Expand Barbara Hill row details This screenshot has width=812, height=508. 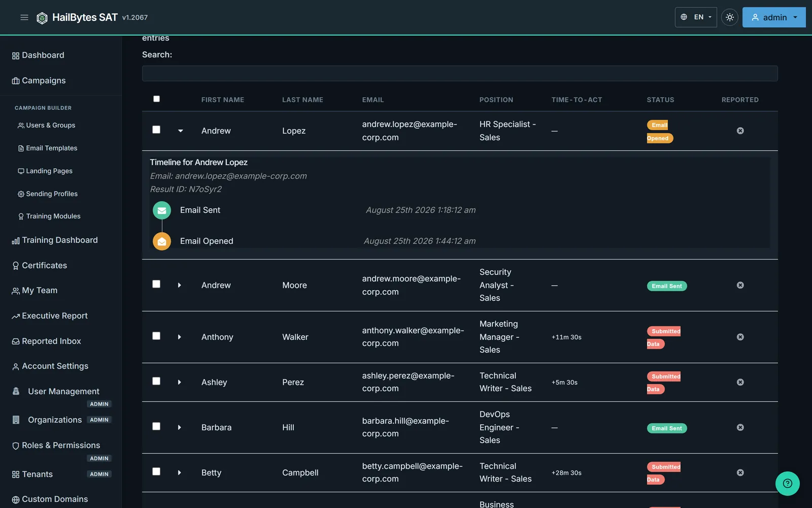180,428
